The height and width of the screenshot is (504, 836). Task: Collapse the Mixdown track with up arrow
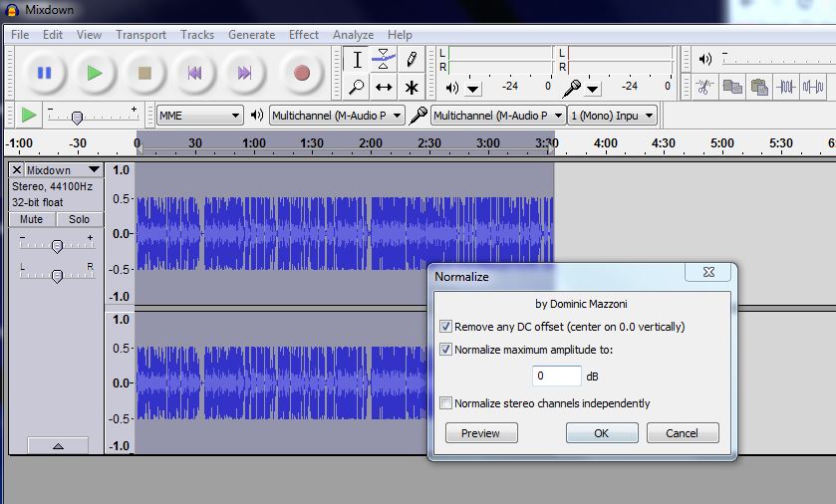click(x=58, y=445)
